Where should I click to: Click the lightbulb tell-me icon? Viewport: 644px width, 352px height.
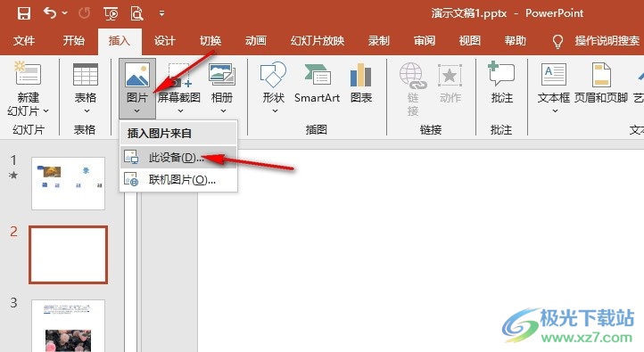(x=557, y=41)
